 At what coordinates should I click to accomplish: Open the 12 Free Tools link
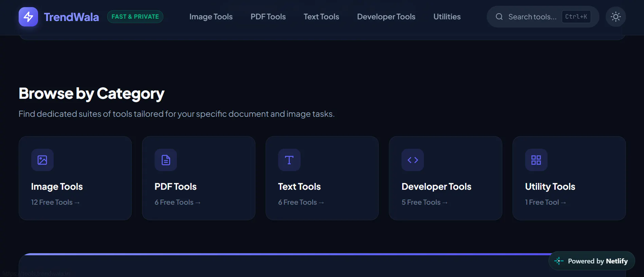tap(55, 202)
